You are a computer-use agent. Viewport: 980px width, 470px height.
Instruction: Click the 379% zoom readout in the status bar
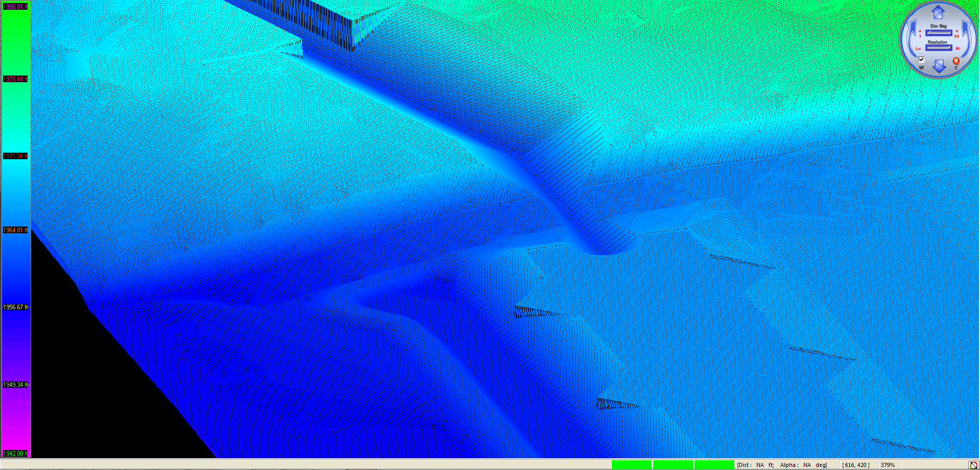(x=889, y=465)
